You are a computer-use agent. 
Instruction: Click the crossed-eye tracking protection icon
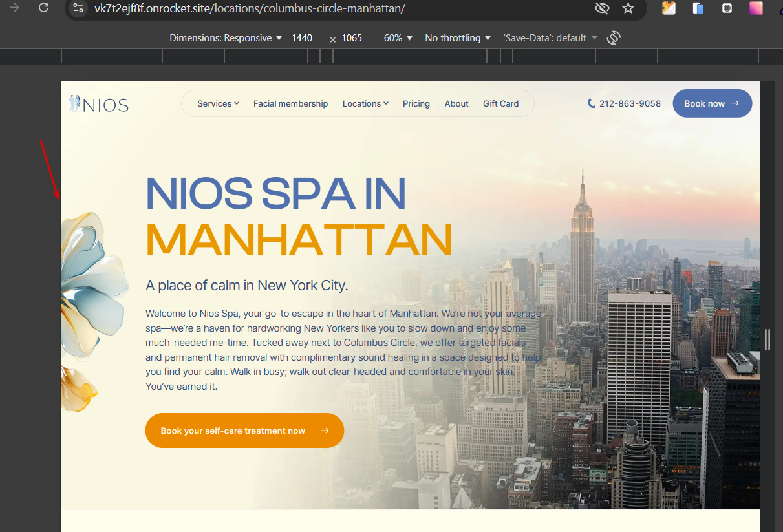point(602,8)
